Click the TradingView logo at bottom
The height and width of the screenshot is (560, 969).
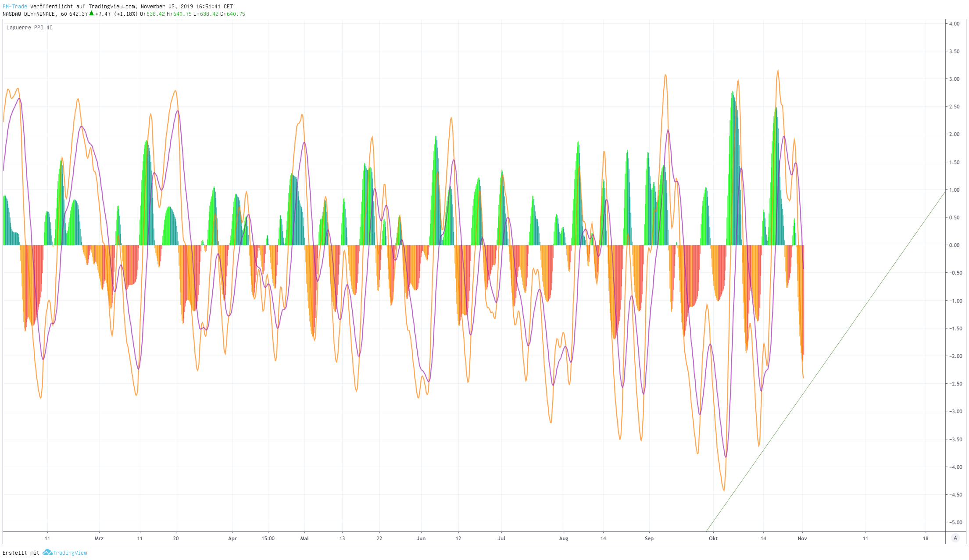click(x=65, y=553)
